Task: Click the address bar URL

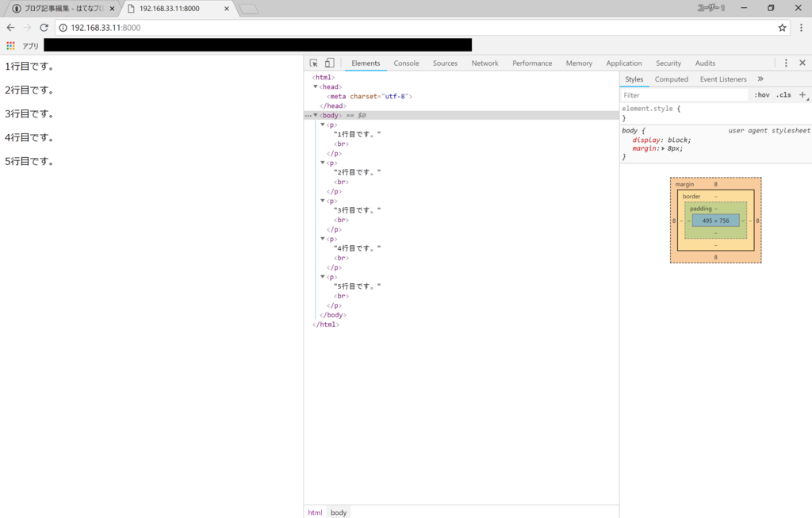Action: pyautogui.click(x=105, y=28)
